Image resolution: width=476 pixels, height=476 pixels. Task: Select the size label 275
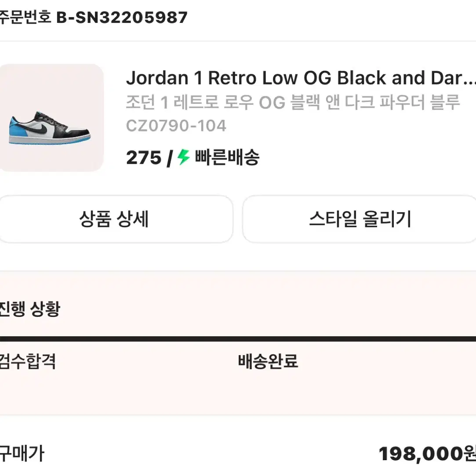(x=143, y=158)
